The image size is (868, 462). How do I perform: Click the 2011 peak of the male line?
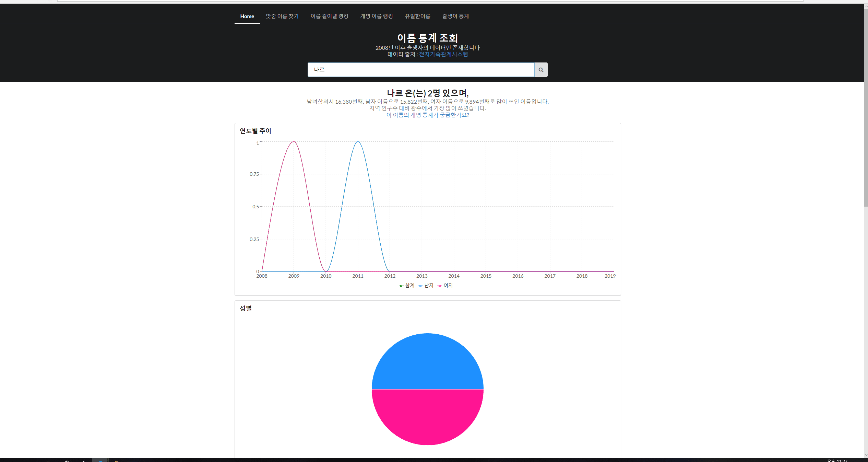(358, 142)
